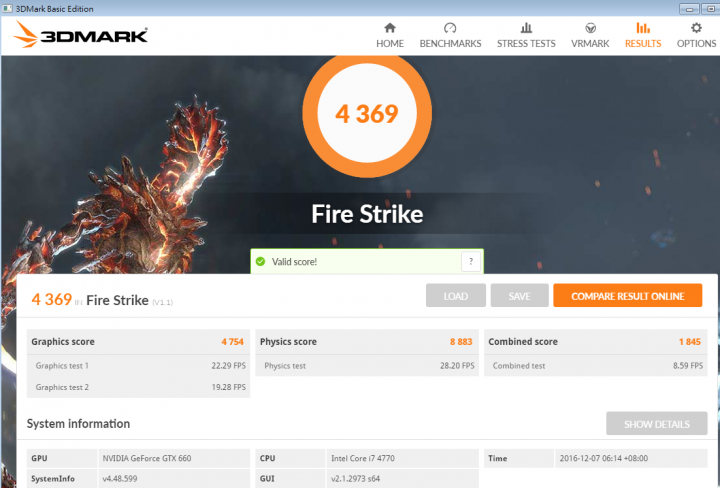Click the Graphics score label
This screenshot has height=488, width=720.
[x=63, y=342]
